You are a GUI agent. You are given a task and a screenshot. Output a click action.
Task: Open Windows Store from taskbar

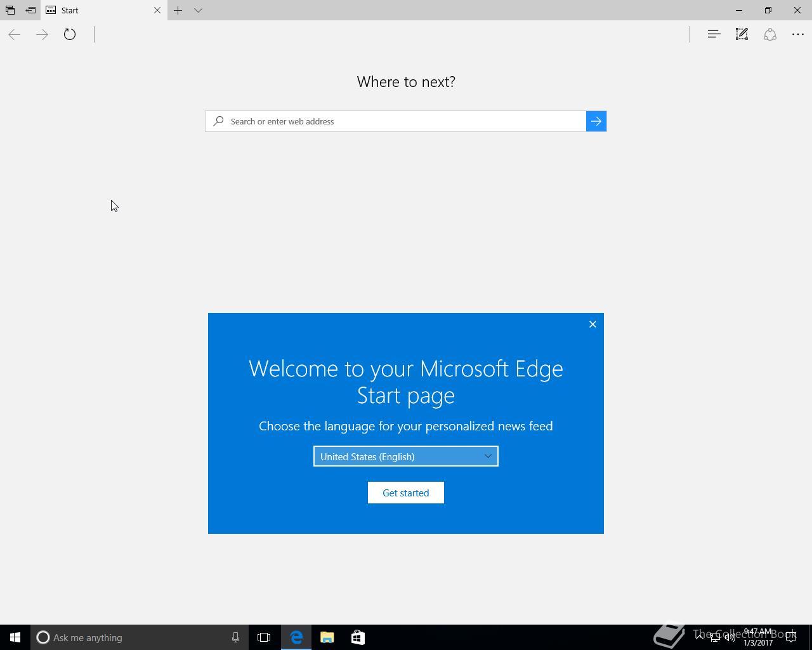tap(358, 637)
